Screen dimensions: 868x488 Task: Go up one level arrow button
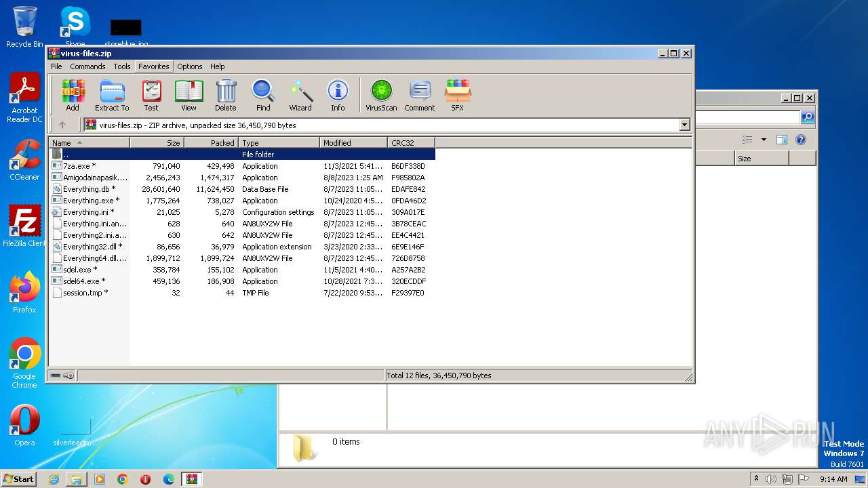point(62,125)
